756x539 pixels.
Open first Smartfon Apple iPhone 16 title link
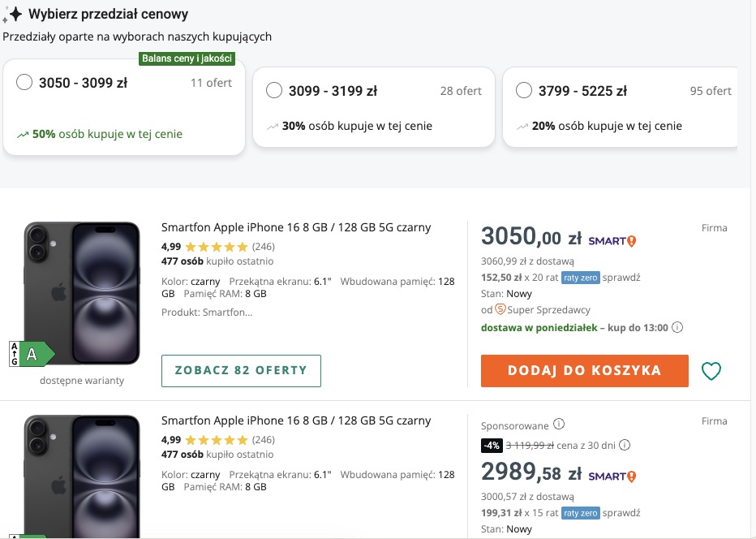coord(296,227)
